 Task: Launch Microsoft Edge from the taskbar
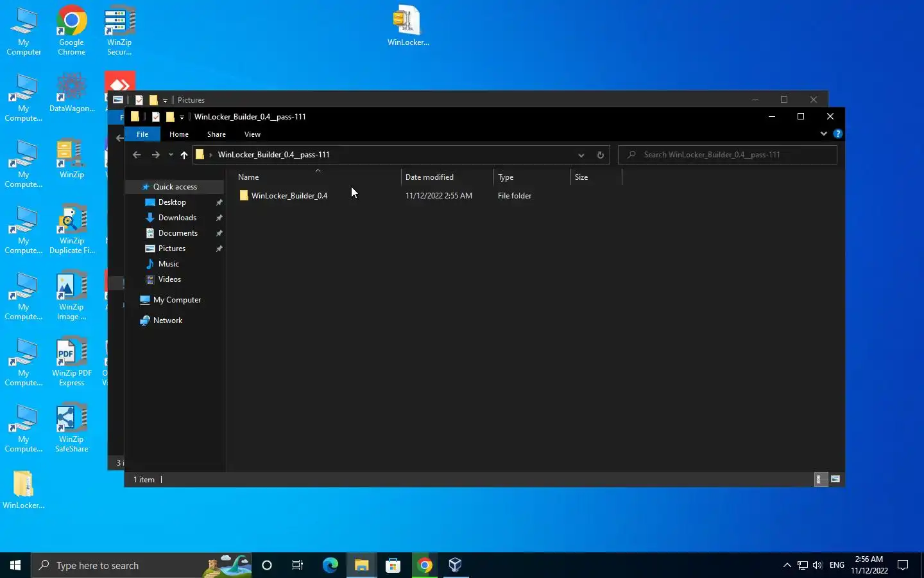click(330, 565)
